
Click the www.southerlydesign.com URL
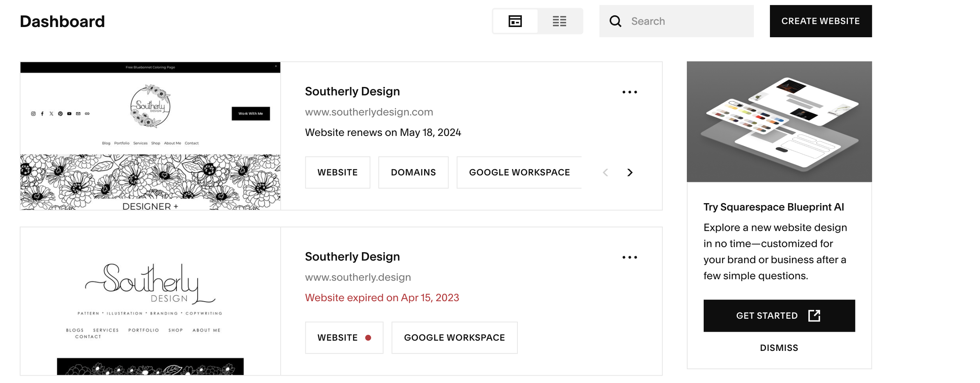coord(369,112)
